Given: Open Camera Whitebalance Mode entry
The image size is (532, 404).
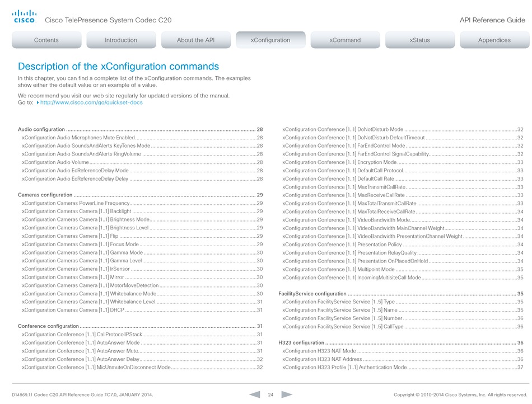Looking at the screenshot, I should [142, 294].
